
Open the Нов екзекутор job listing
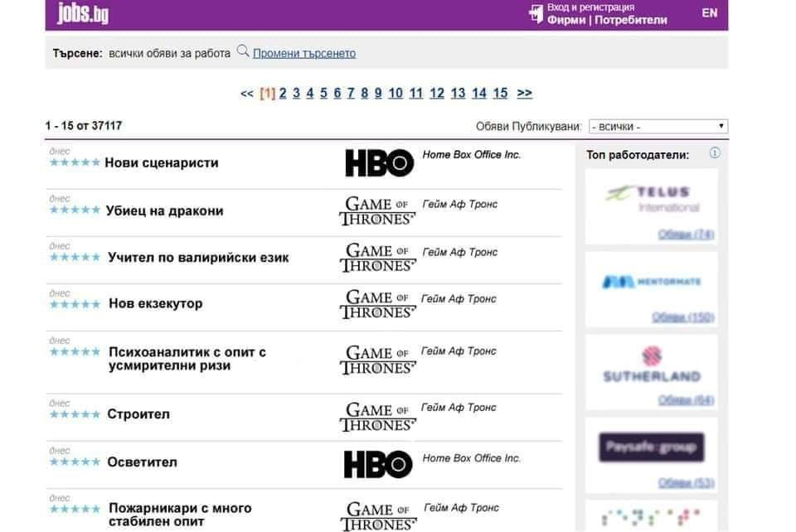click(x=155, y=303)
